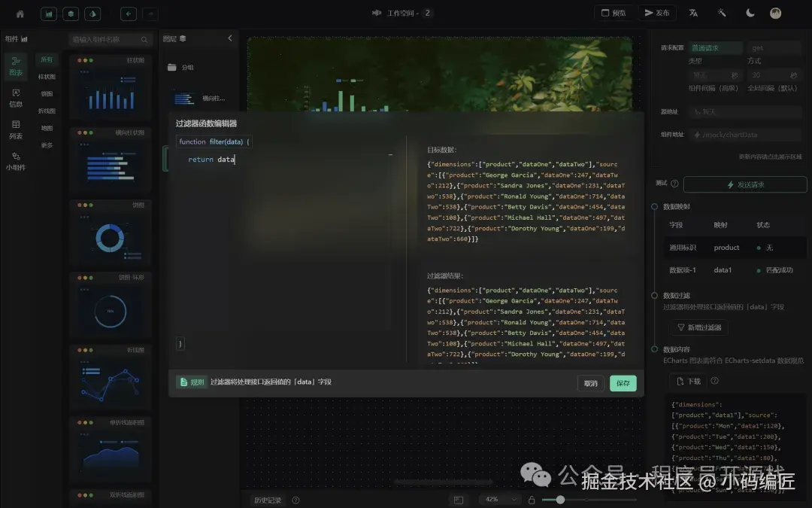Open the magic wand theme icon
The height and width of the screenshot is (508, 812).
point(722,13)
